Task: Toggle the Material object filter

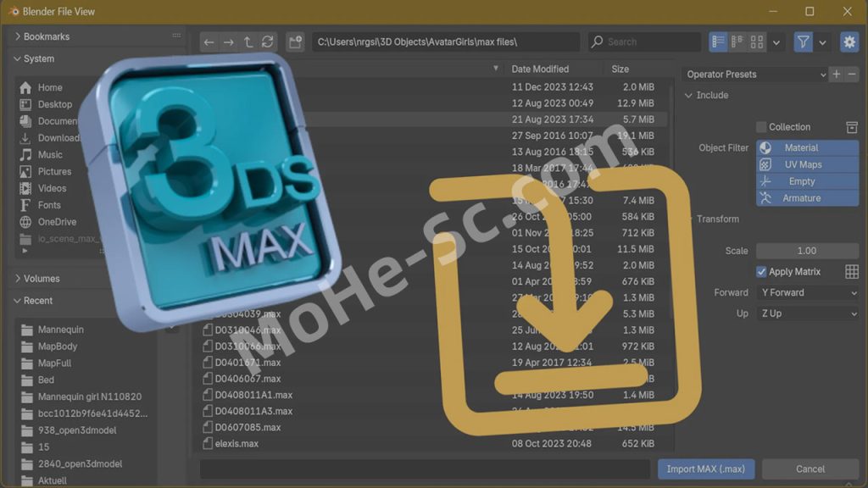Action: [807, 148]
